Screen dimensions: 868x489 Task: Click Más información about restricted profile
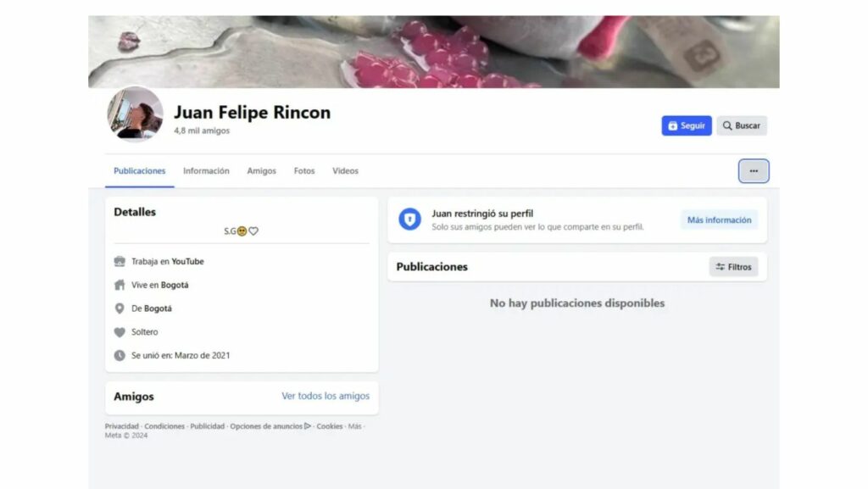pyautogui.click(x=719, y=219)
